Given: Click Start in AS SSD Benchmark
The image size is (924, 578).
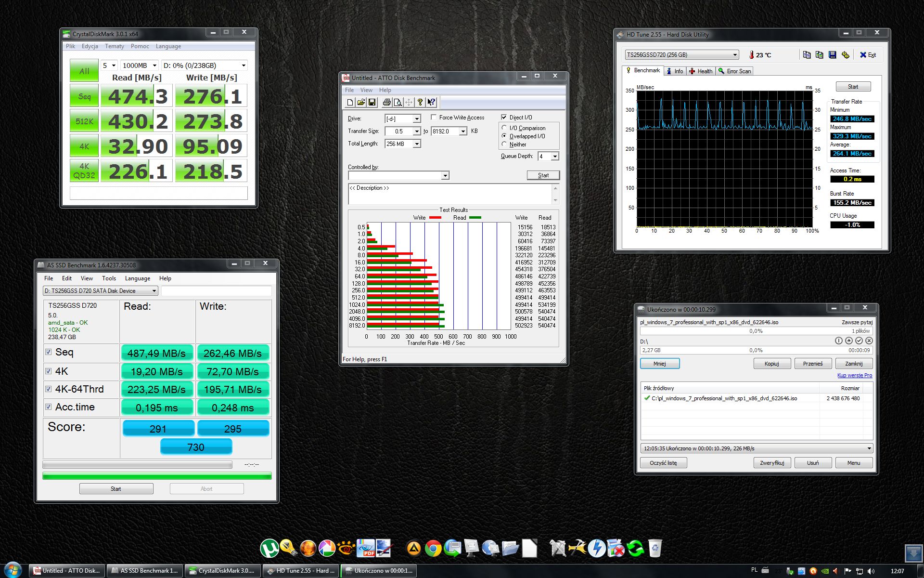Looking at the screenshot, I should 116,489.
